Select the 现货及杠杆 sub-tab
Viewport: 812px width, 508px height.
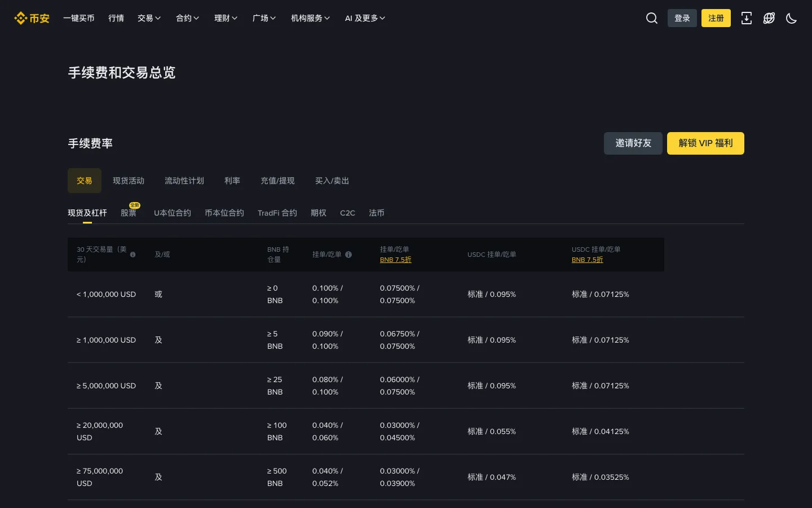[87, 213]
